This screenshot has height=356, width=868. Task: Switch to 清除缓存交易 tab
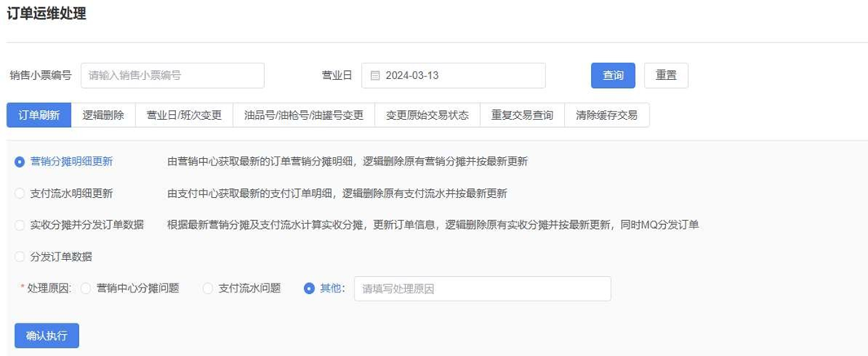606,115
